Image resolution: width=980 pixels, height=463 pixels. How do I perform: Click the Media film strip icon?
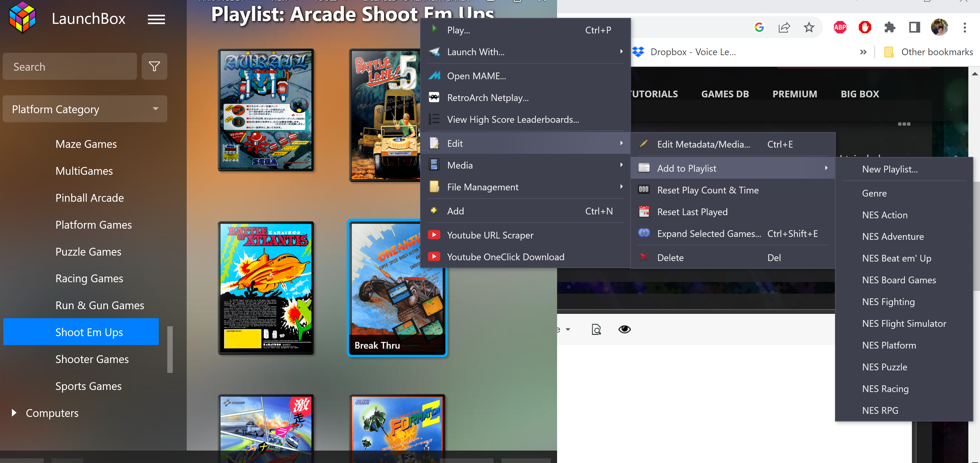434,165
